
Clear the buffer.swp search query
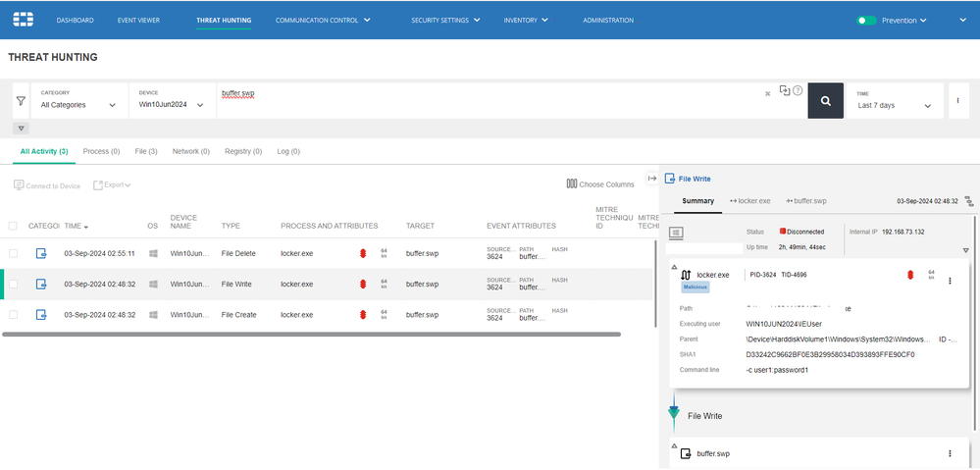767,94
